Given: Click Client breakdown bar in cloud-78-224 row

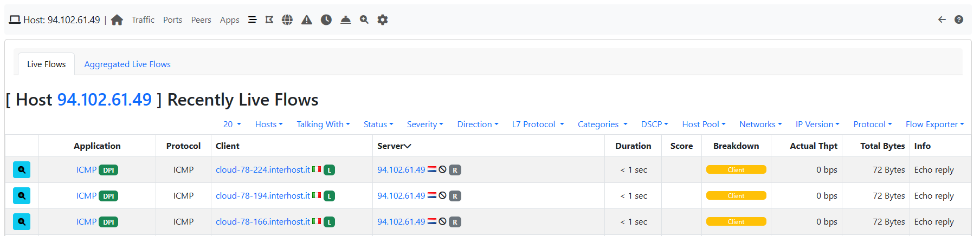Looking at the screenshot, I should point(736,169).
